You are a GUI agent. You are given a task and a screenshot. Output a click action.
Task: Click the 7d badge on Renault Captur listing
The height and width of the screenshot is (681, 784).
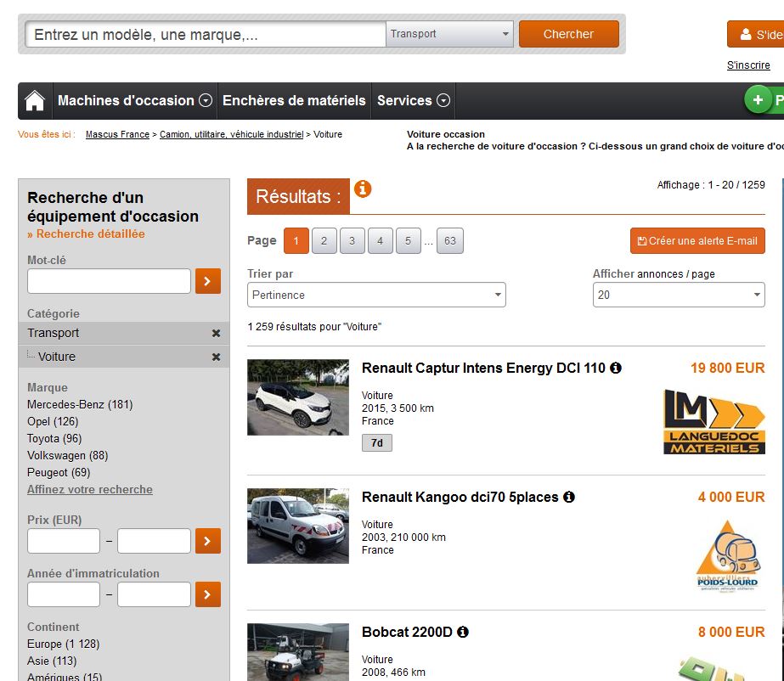[x=377, y=443]
